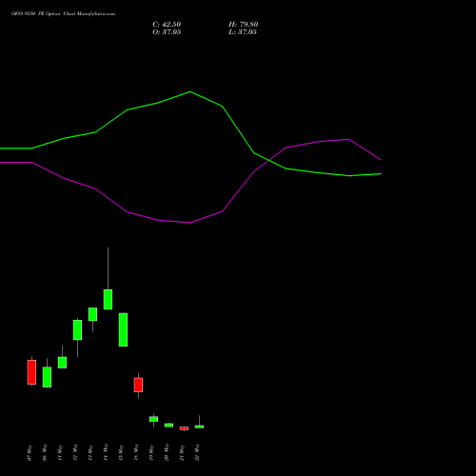Select the green candlestick for 22 May
Screen dimensions: 476x476
199,426
